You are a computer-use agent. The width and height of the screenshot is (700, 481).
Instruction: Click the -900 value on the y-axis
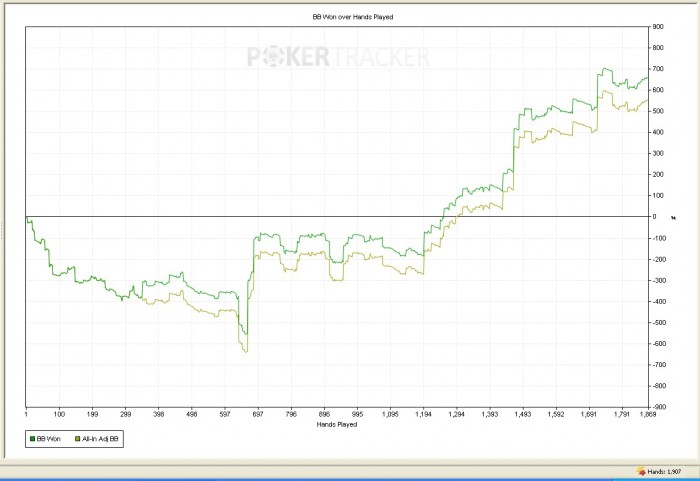point(657,407)
